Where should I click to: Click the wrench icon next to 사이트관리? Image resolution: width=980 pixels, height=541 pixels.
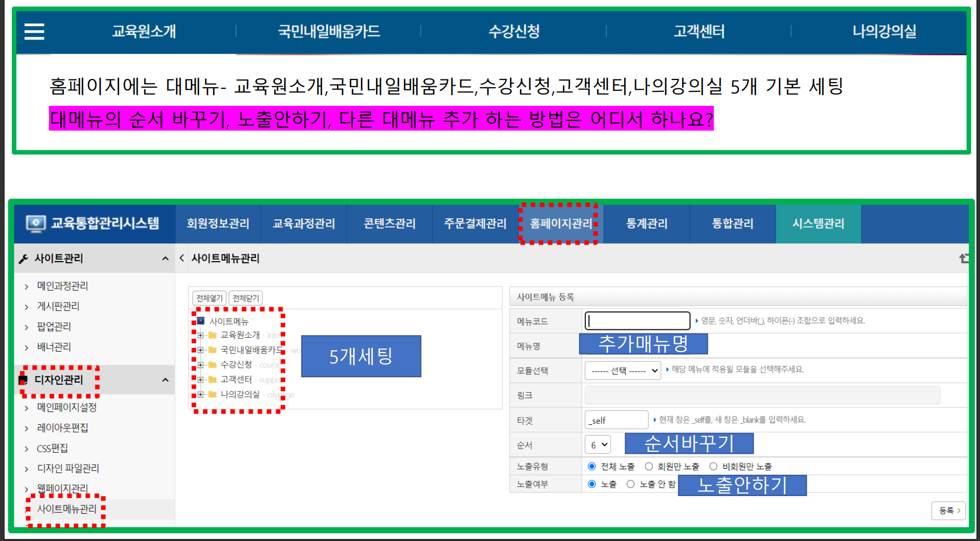[23, 259]
